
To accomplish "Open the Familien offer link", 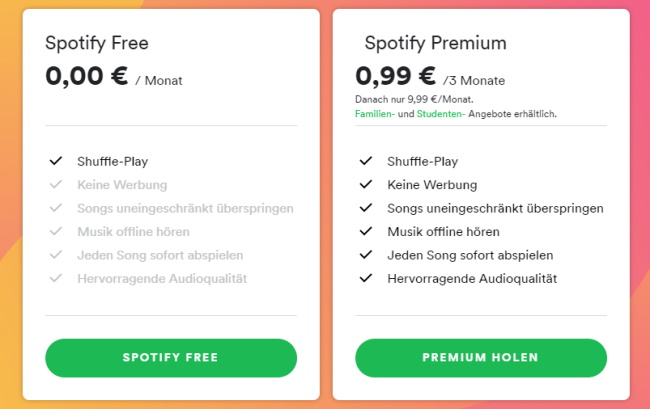I will click(375, 114).
